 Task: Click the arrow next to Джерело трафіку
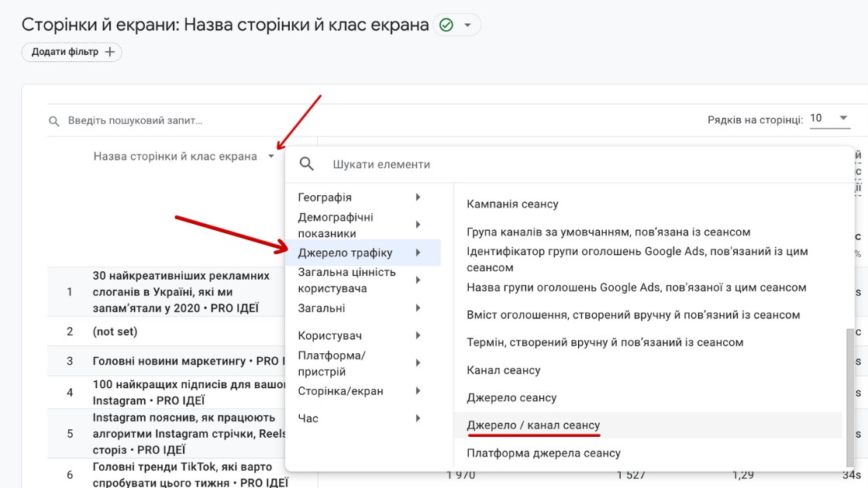(418, 253)
